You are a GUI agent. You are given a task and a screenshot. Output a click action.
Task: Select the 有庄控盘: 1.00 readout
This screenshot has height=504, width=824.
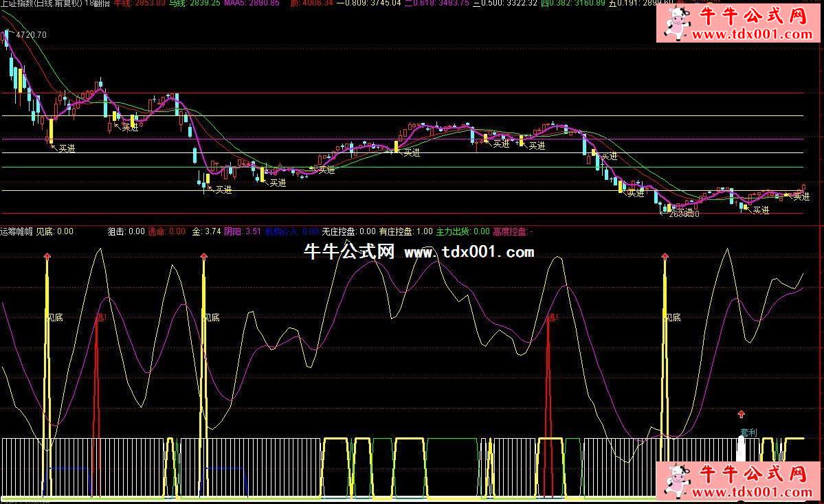tap(406, 231)
